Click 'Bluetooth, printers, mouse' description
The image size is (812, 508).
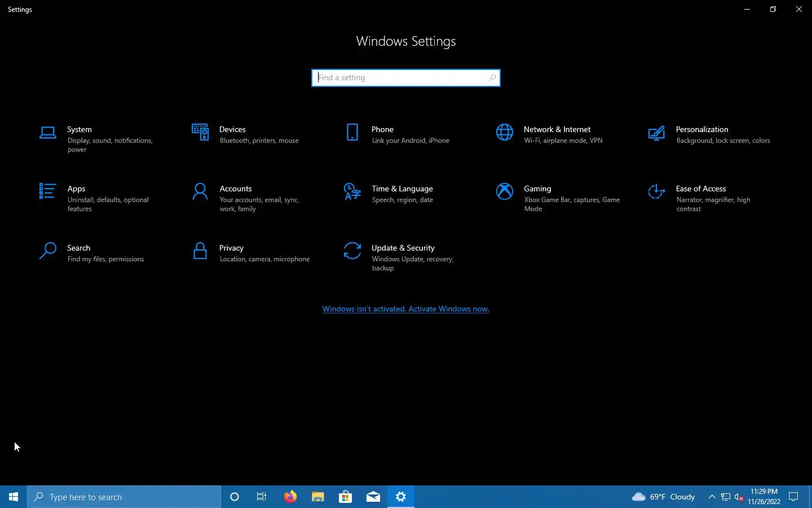[x=259, y=141]
